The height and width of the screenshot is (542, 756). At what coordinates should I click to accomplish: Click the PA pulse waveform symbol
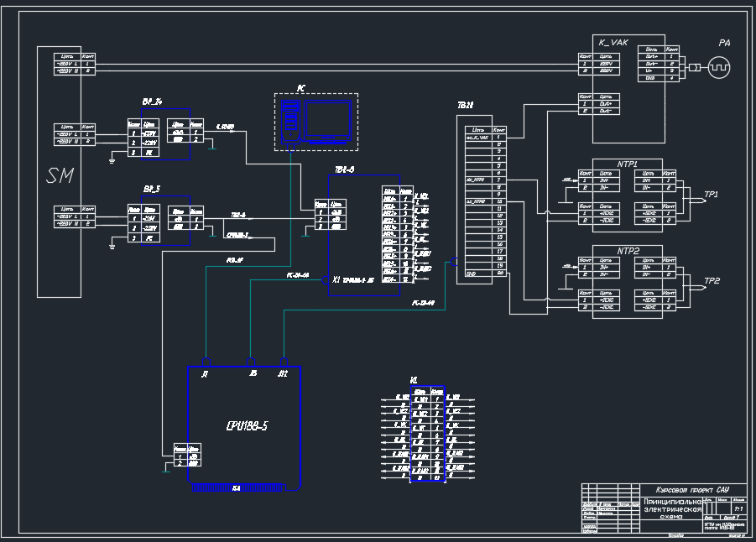point(720,67)
